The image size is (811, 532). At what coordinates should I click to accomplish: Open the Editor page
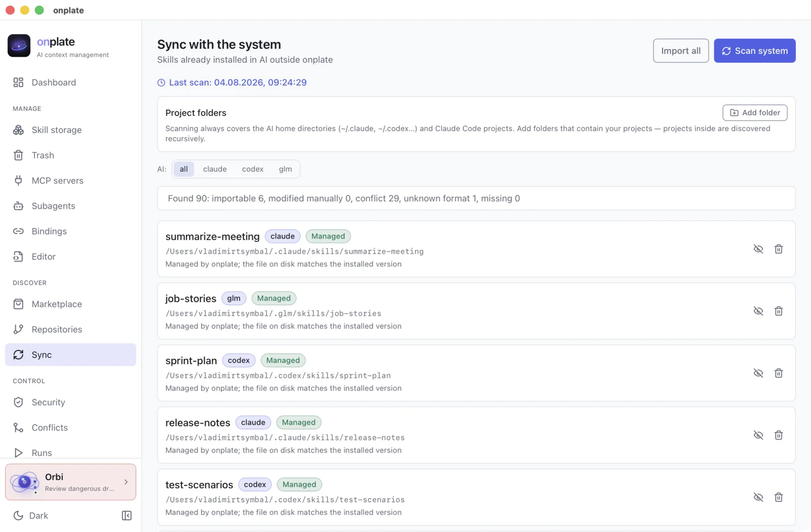pyautogui.click(x=70, y=257)
